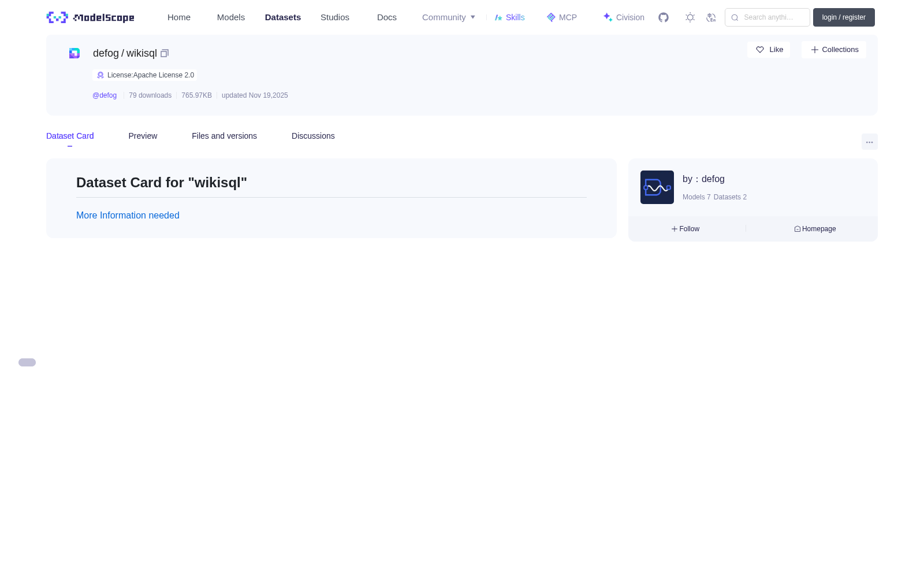
Task: Click 'Datasets 2' under by defog
Action: point(730,197)
